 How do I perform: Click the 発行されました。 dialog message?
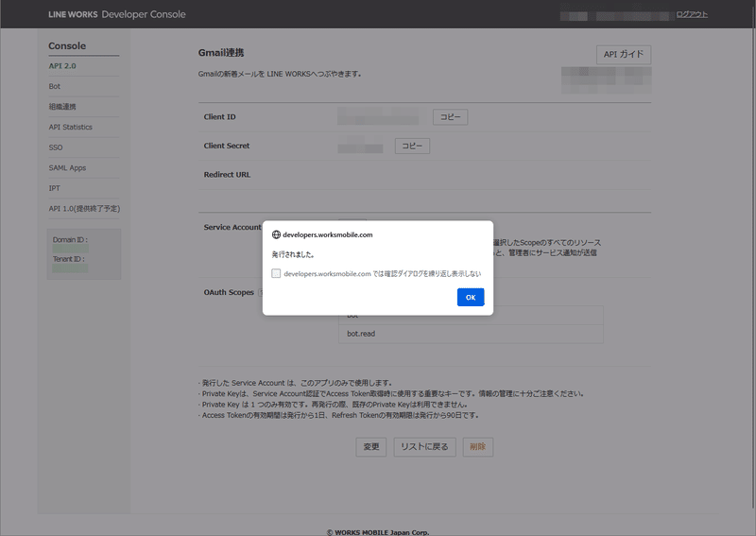[293, 254]
